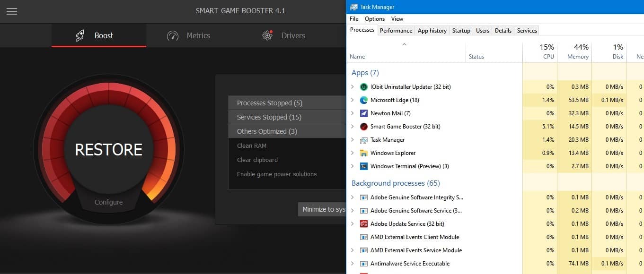Select the Boost tab in Smart Game Booster

[99, 35]
